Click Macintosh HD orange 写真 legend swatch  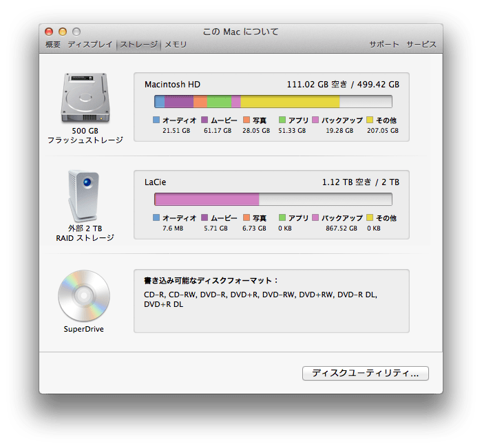[x=247, y=120]
